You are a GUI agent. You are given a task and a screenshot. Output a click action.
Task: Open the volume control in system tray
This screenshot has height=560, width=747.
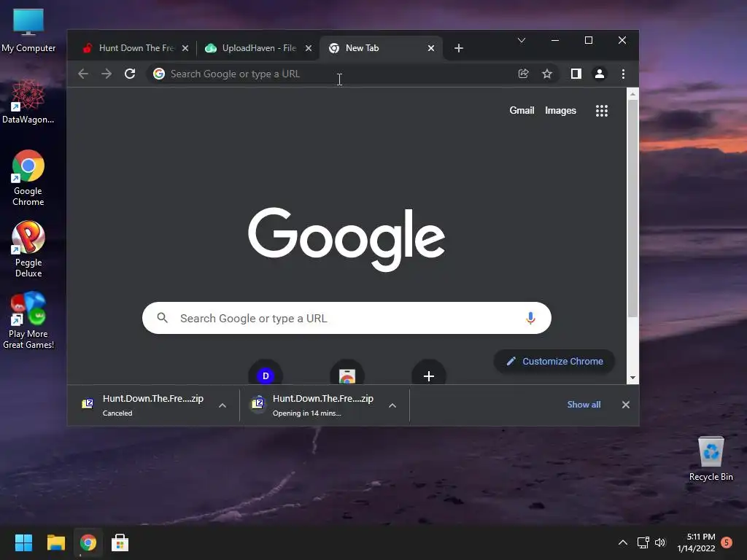pyautogui.click(x=659, y=542)
